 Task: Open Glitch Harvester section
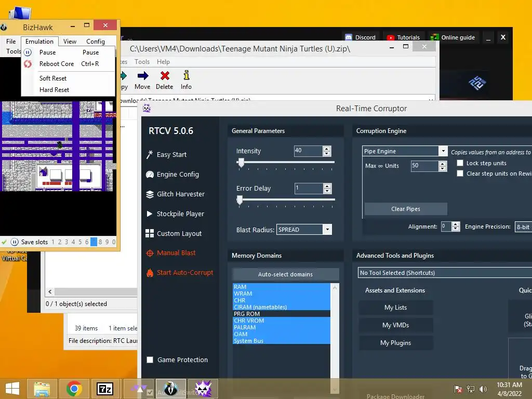pyautogui.click(x=176, y=194)
